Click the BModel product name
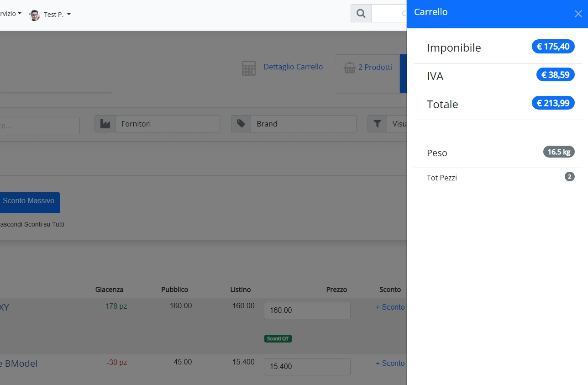Viewport: 588px width, 385px height. [19, 364]
